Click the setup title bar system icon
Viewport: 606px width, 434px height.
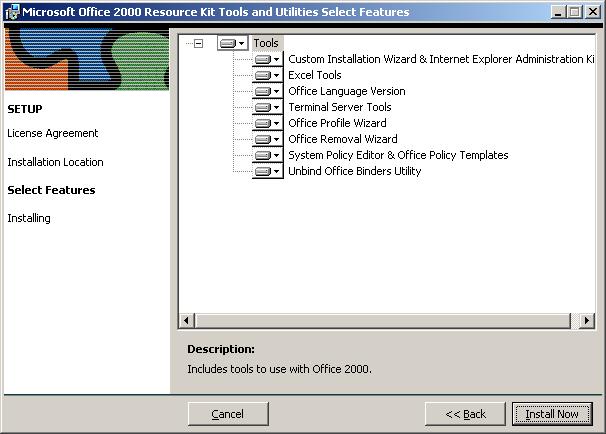click(x=11, y=12)
